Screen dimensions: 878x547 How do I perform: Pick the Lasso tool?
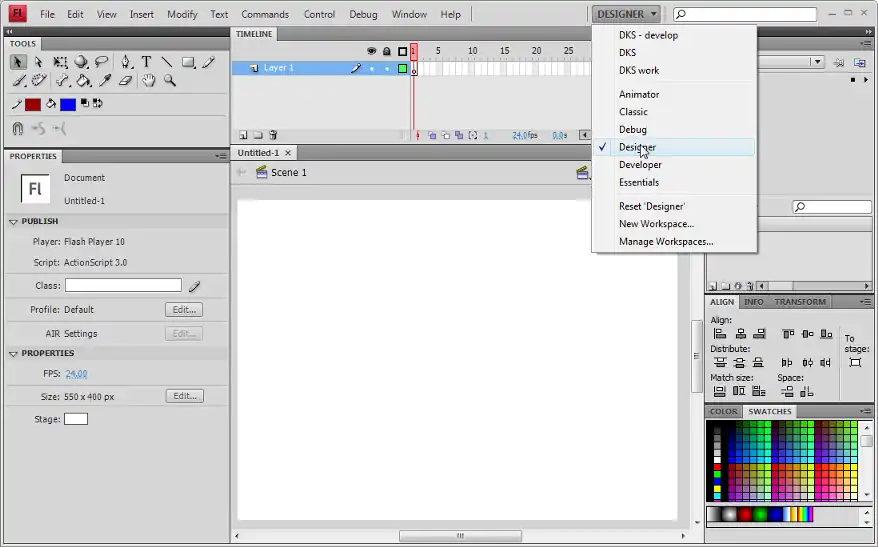[102, 62]
